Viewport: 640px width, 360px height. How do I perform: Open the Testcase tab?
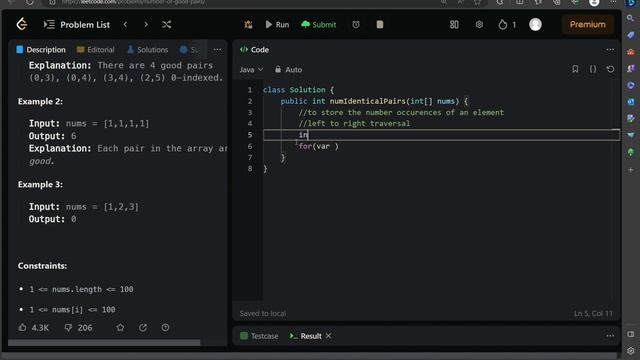click(x=259, y=336)
